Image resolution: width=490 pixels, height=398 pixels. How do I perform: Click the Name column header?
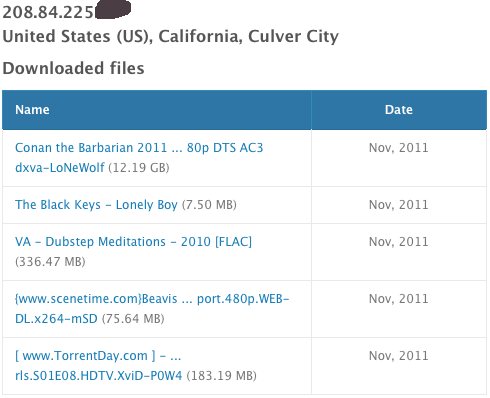pos(32,110)
